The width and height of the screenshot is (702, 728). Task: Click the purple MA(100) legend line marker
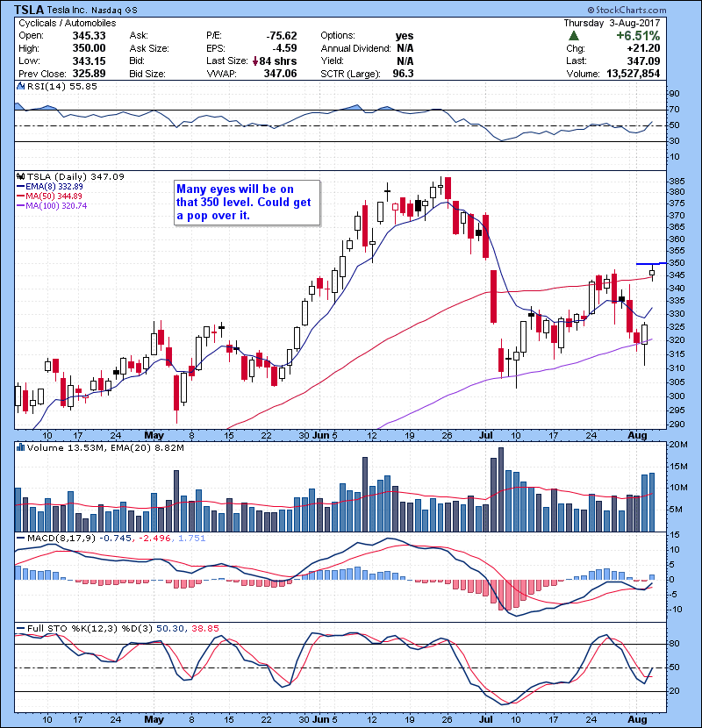tap(20, 205)
